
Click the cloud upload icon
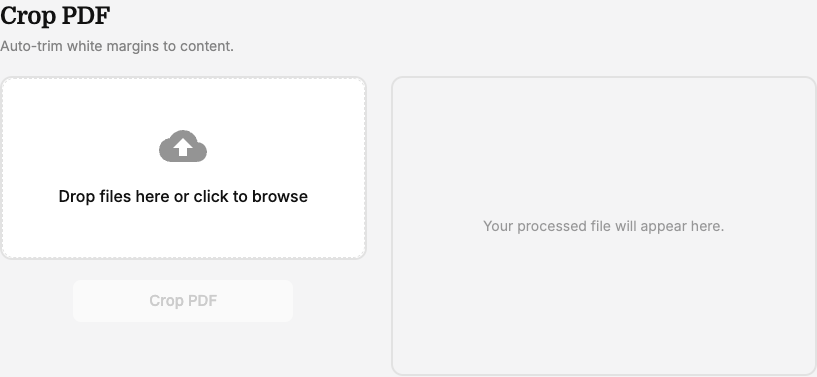tap(183, 146)
